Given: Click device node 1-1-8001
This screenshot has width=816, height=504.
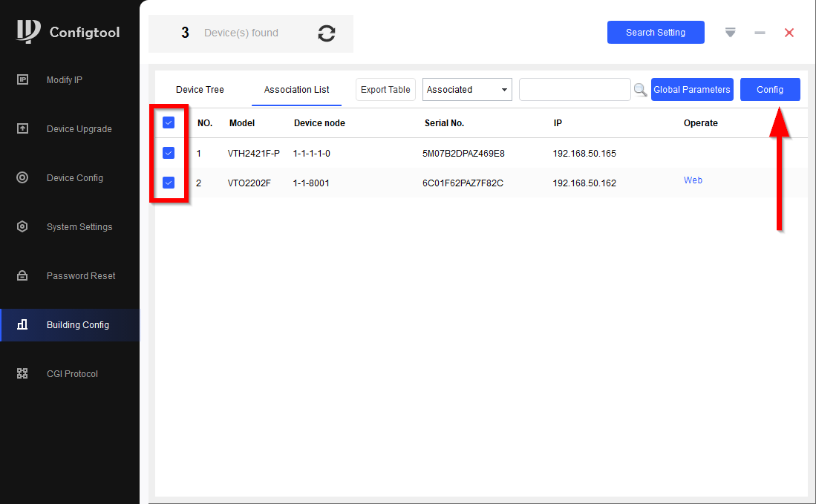Looking at the screenshot, I should (311, 183).
